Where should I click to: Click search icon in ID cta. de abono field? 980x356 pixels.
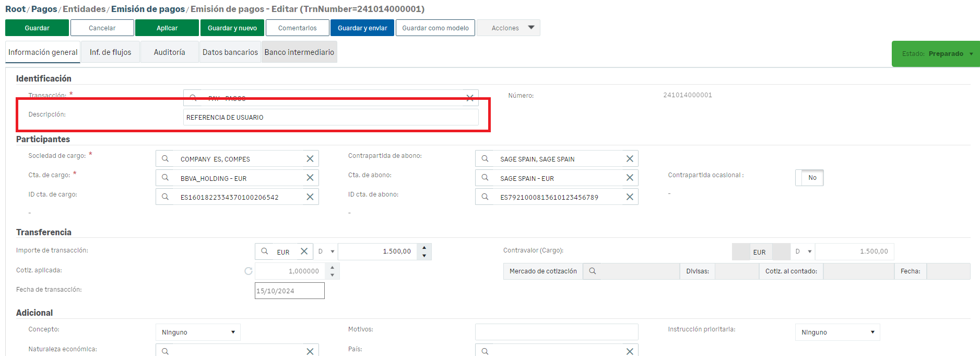[485, 197]
